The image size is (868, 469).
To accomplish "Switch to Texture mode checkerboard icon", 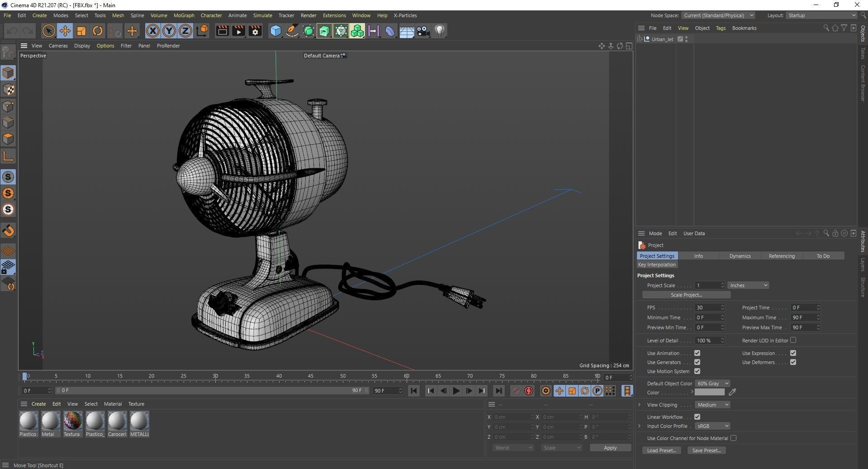I will tap(8, 90).
